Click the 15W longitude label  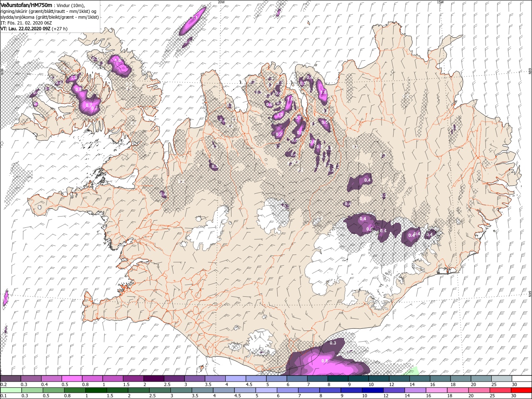(x=440, y=2)
